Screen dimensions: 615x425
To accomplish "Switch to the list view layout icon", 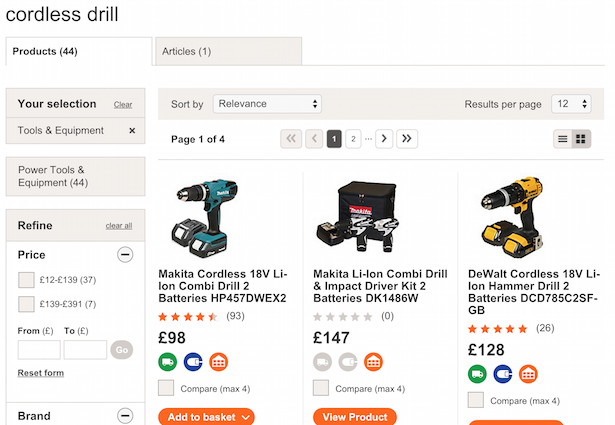I will [563, 139].
